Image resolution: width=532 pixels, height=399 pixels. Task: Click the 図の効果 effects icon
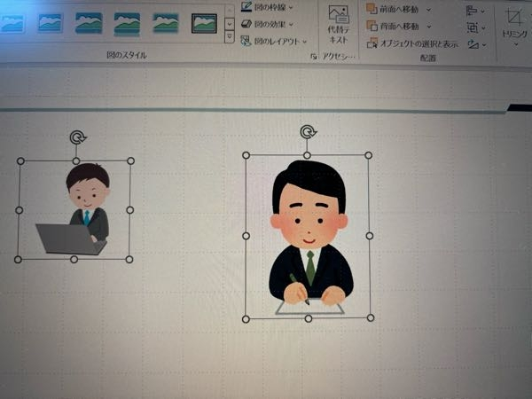[246, 24]
